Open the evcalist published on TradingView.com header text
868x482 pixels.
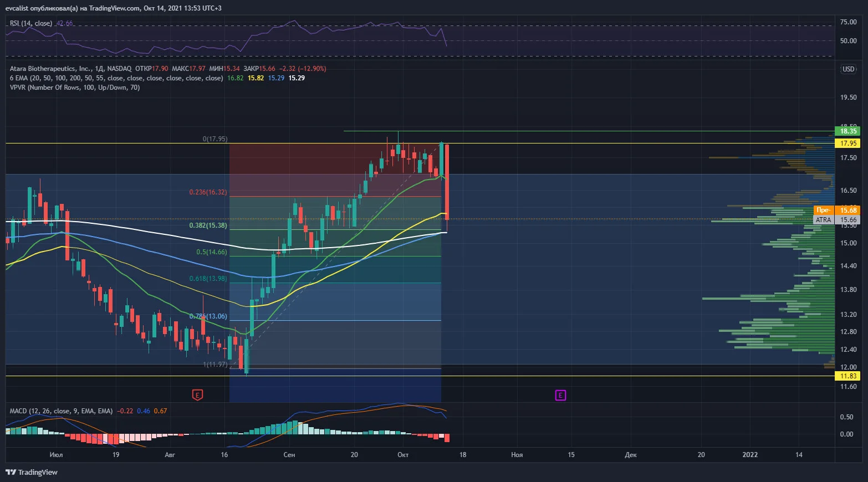(x=113, y=8)
